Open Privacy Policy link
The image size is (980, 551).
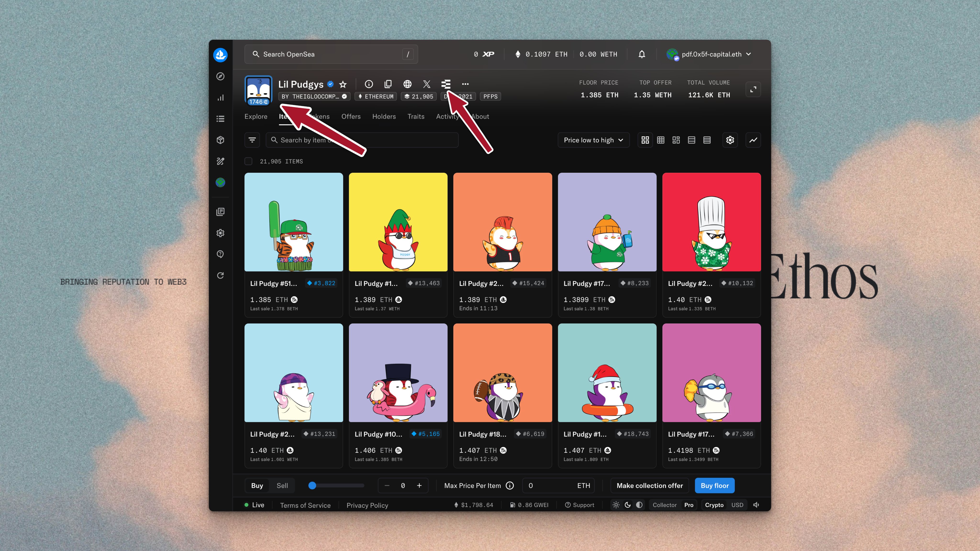[x=367, y=505]
